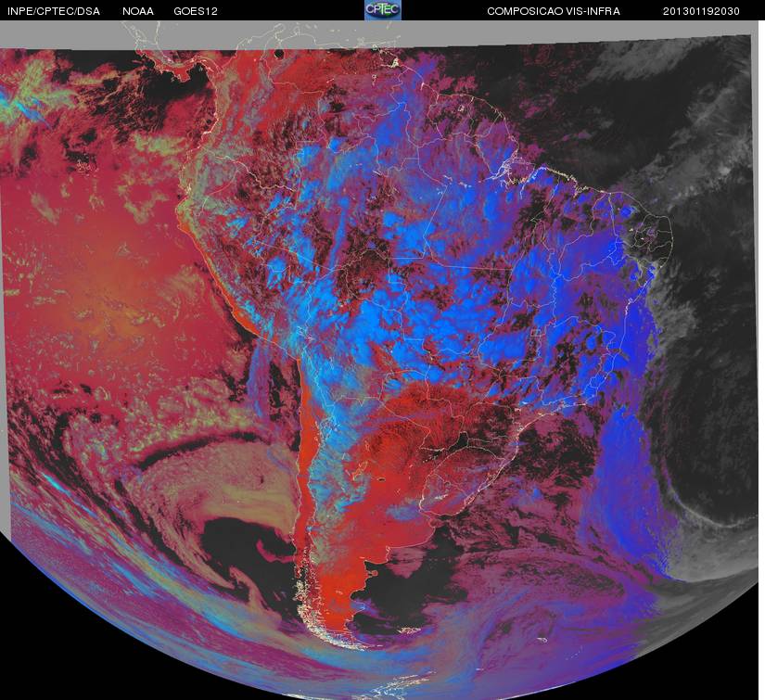
Task: Click the CPTEC logo in the header
Action: coord(383,10)
